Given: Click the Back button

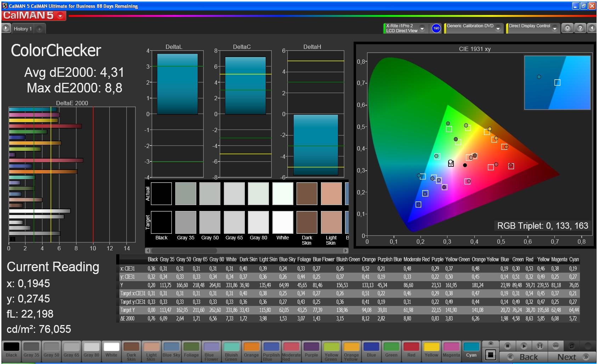Looking at the screenshot, I should (x=524, y=357).
